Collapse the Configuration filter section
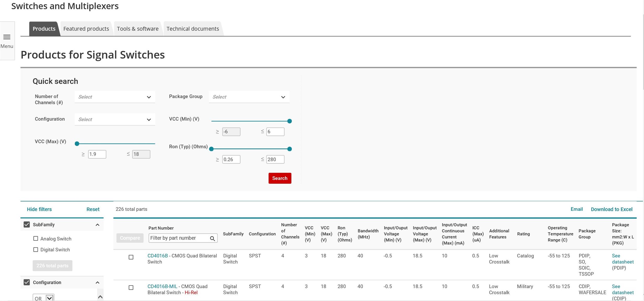This screenshot has height=301, width=644. 97,282
